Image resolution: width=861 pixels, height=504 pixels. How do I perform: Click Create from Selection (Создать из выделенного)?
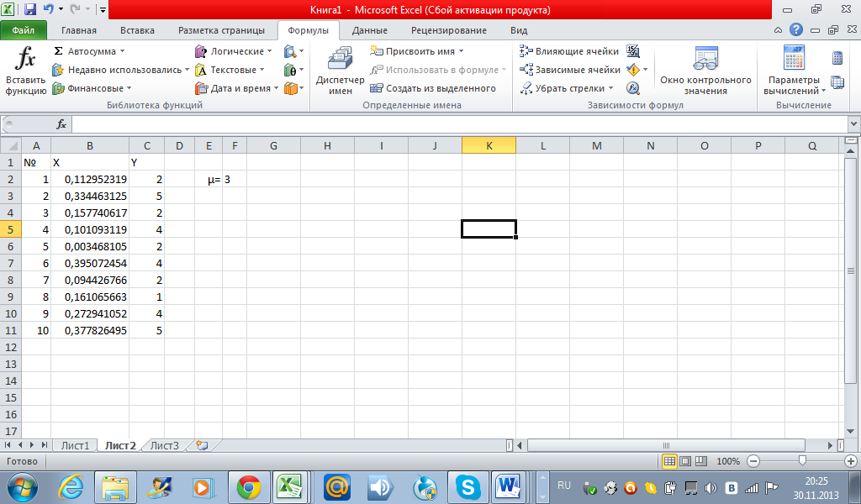(x=433, y=88)
